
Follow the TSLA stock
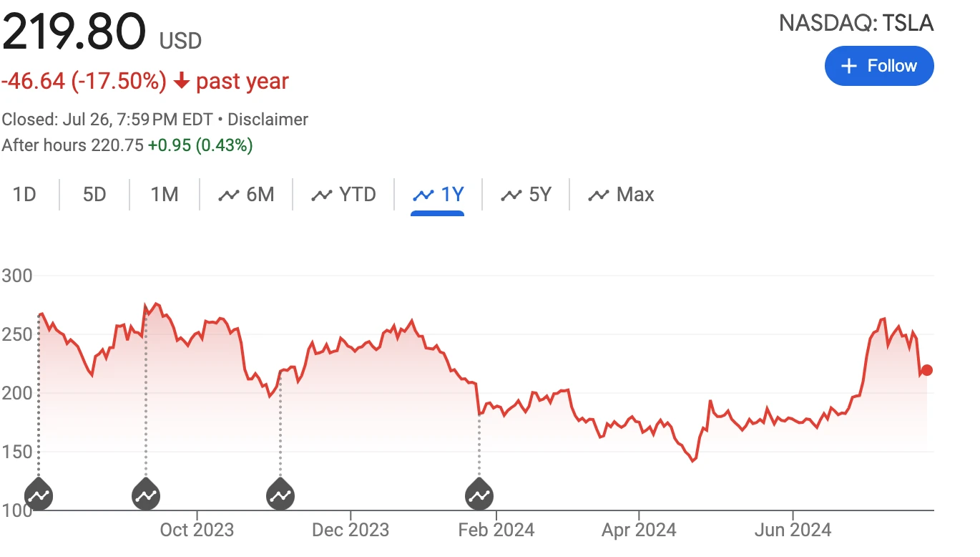pos(879,66)
